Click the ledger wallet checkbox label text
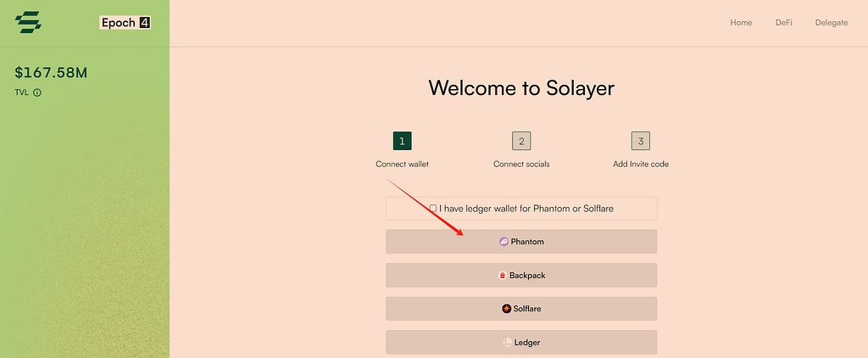868x358 pixels. pyautogui.click(x=526, y=209)
